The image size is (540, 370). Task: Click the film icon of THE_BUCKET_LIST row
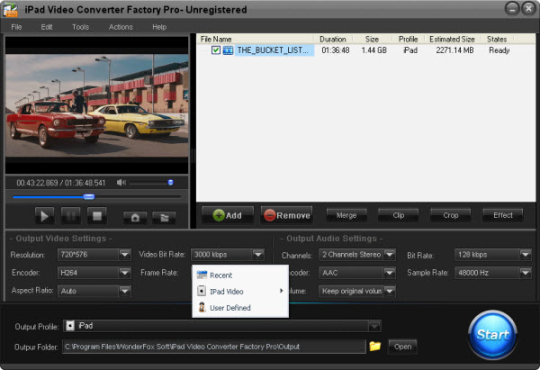point(228,50)
